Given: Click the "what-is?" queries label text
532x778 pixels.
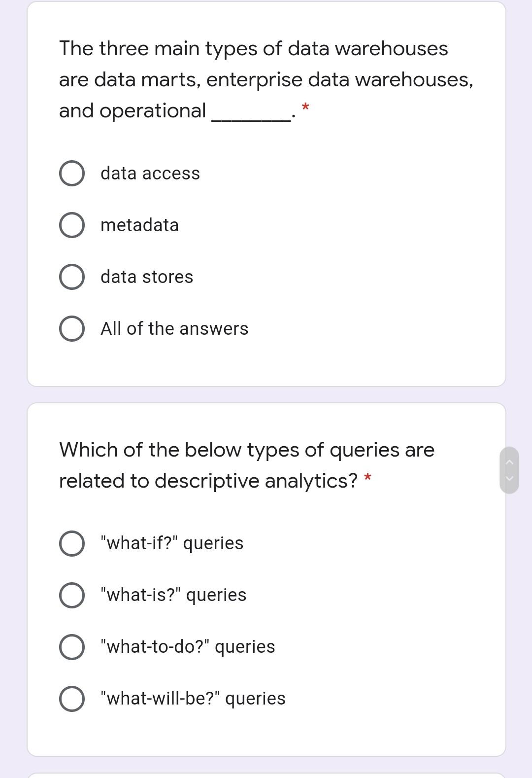Looking at the screenshot, I should point(172,595).
